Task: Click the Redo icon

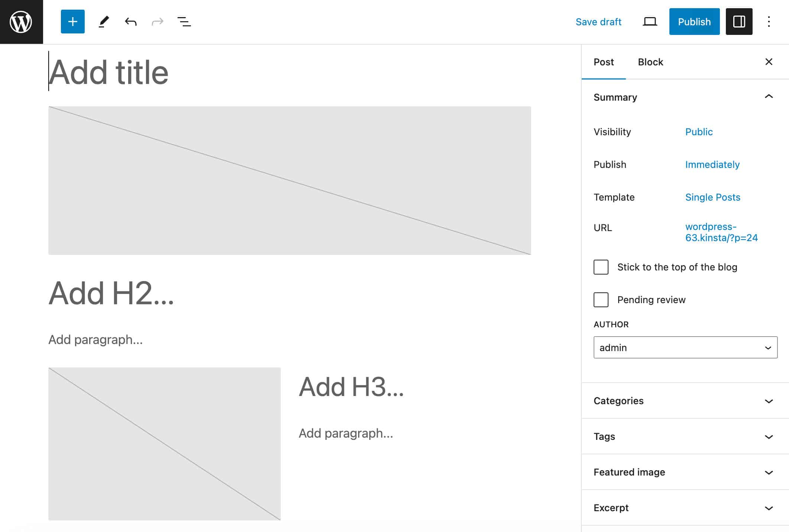Action: coord(158,22)
